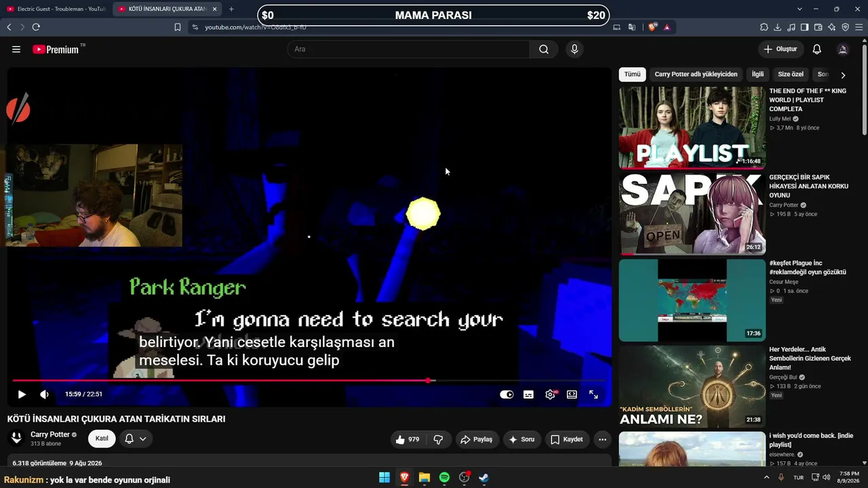This screenshot has width=868, height=488.
Task: Open 'Her Yerdeler... Antik Sembollerin' video title
Action: tap(810, 359)
